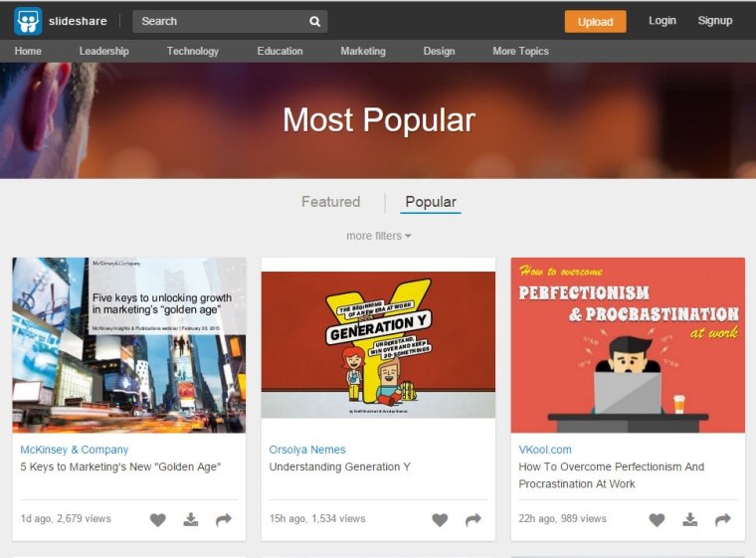Image resolution: width=756 pixels, height=558 pixels.
Task: Click the Signup link
Action: 715,21
